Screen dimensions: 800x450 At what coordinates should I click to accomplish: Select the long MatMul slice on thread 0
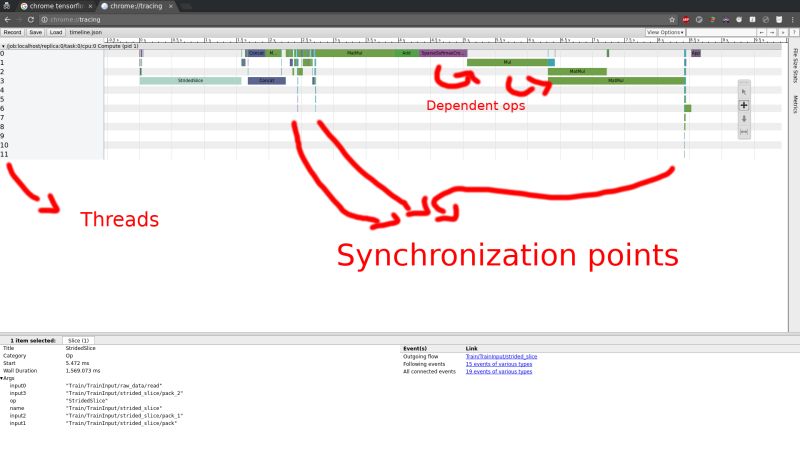(355, 53)
